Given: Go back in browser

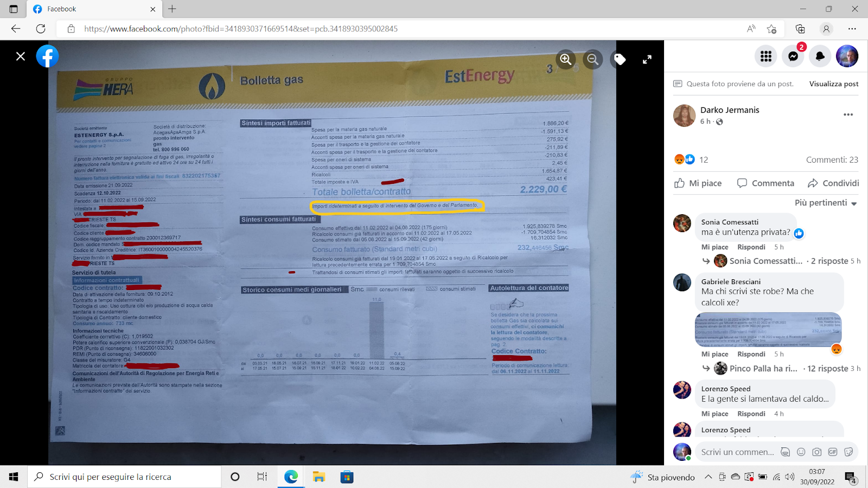Looking at the screenshot, I should [x=16, y=29].
